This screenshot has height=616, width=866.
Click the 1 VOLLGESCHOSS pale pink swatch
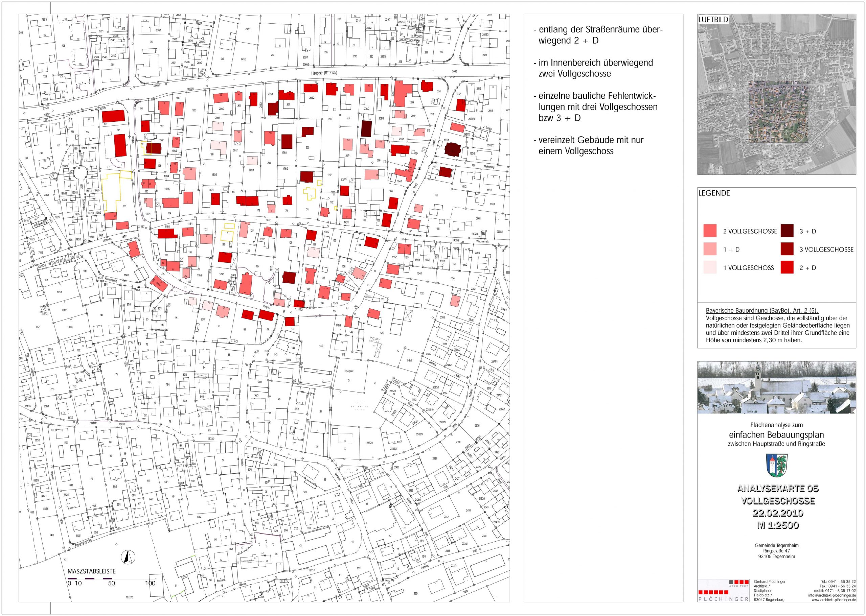[x=710, y=267]
